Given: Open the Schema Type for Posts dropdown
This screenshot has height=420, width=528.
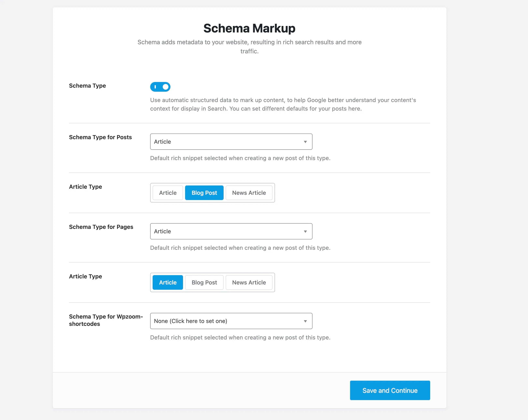Looking at the screenshot, I should point(231,142).
